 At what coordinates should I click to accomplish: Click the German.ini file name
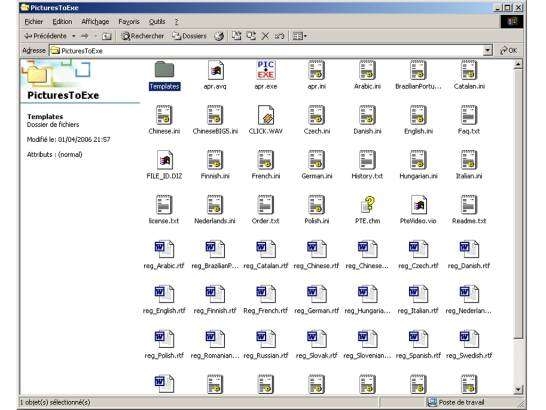pos(317,176)
